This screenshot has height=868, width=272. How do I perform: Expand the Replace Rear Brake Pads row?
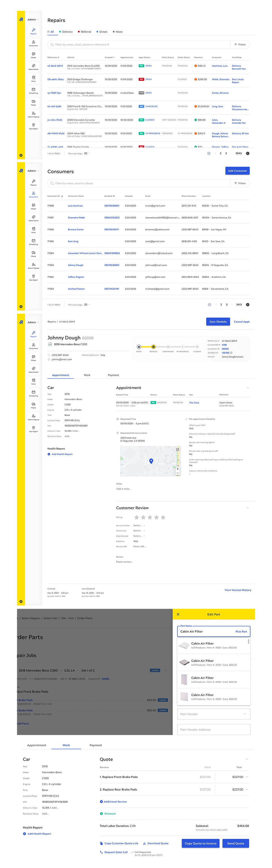247,789
